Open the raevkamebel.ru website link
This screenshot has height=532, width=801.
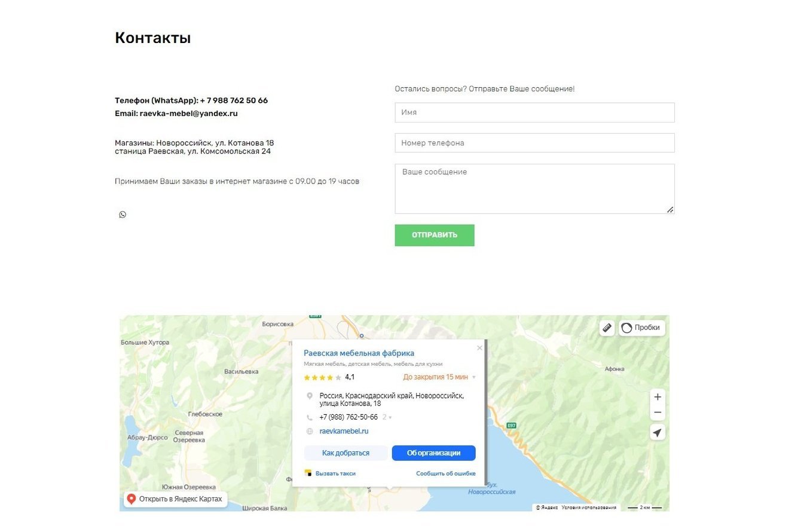[344, 431]
